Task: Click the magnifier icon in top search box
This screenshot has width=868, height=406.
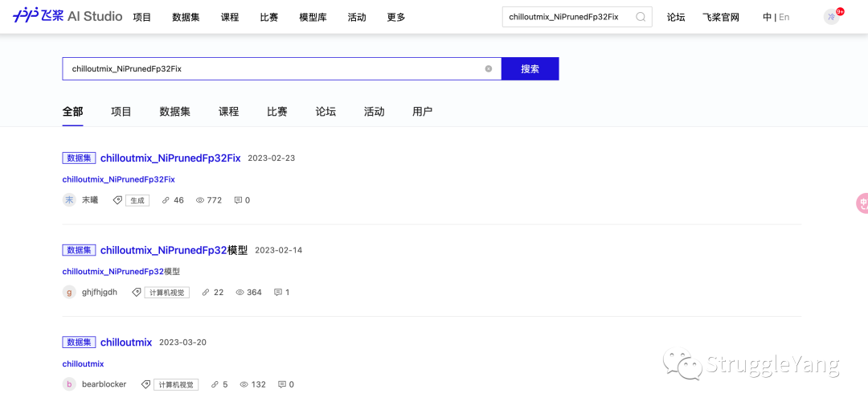Action: [x=641, y=17]
